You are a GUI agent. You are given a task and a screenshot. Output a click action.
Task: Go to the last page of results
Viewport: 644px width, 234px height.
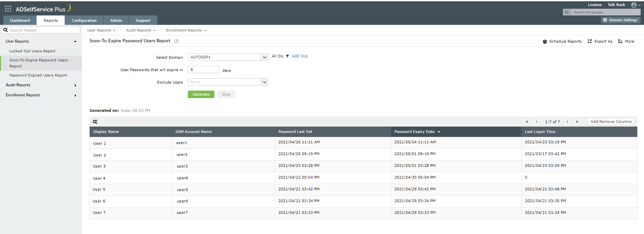pos(577,122)
